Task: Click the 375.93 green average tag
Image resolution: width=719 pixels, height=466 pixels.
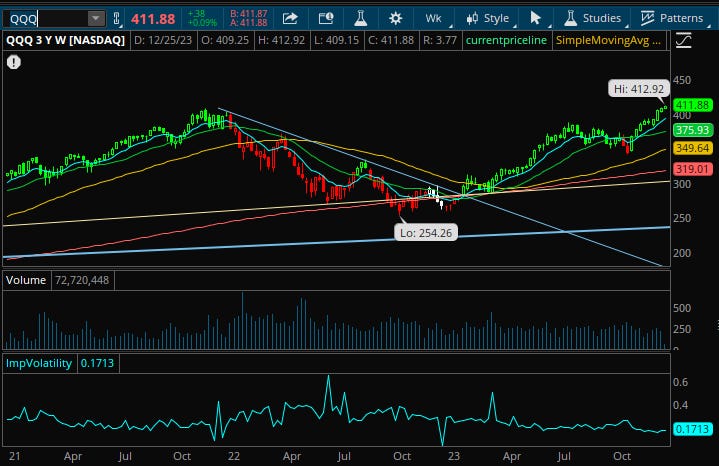Action: 692,130
